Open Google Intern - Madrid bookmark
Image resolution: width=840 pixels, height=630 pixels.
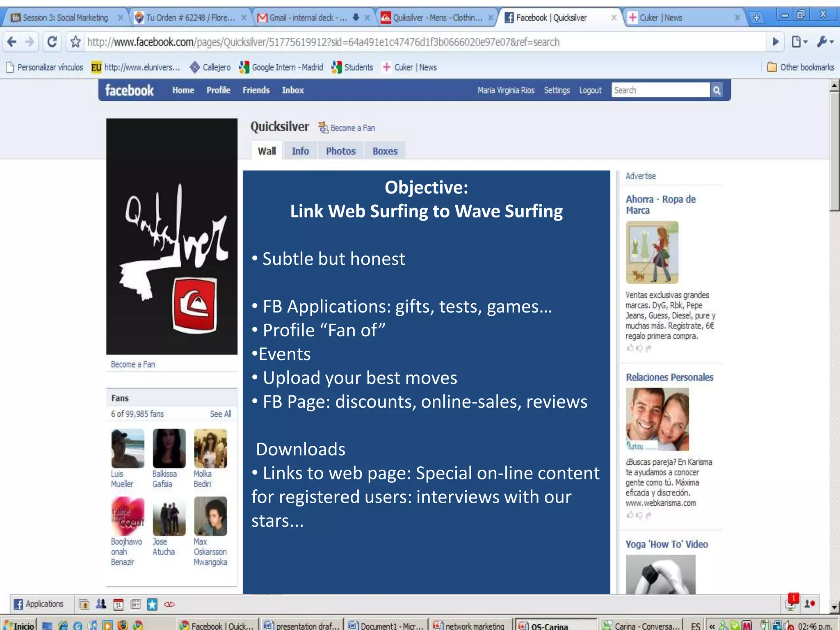[x=281, y=67]
